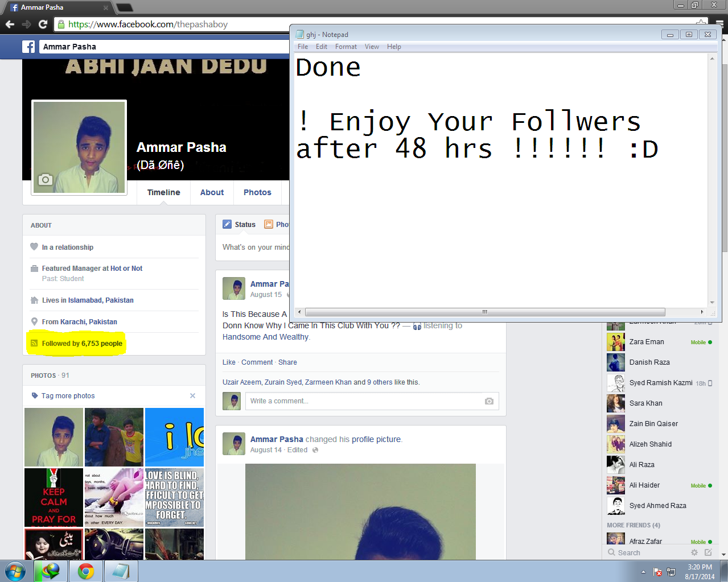
Task: Click the 9 others like link
Action: 380,382
